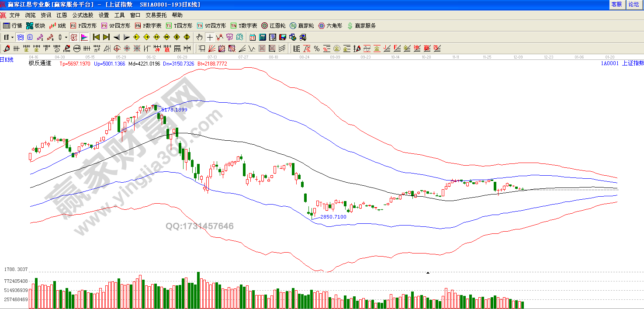Jump to first bar with skip-to-start arrow

[x=97, y=37]
